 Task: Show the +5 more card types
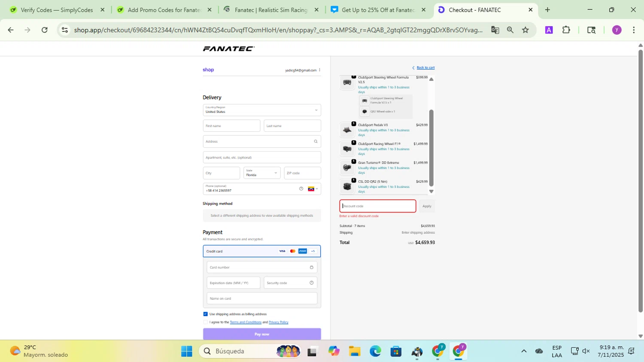313,251
